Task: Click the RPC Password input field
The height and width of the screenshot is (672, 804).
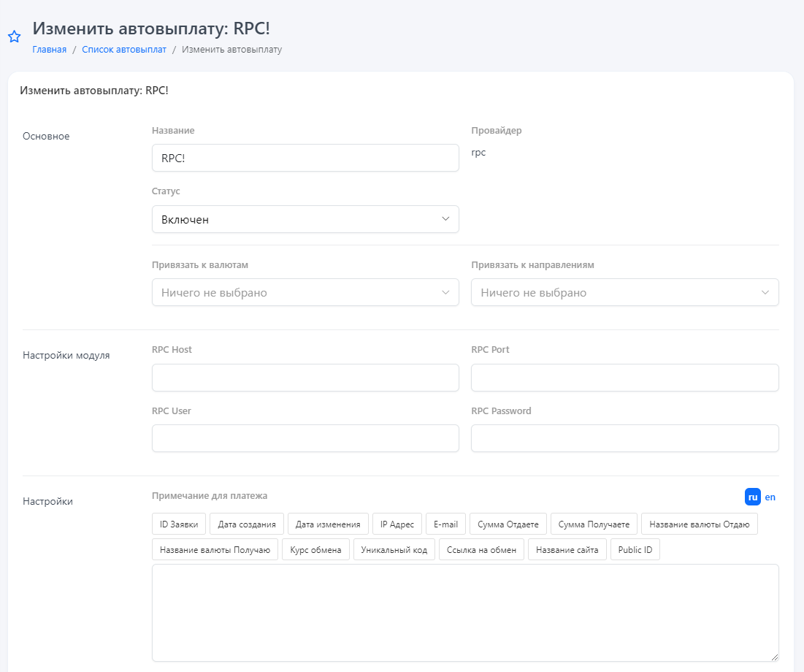Action: 624,438
